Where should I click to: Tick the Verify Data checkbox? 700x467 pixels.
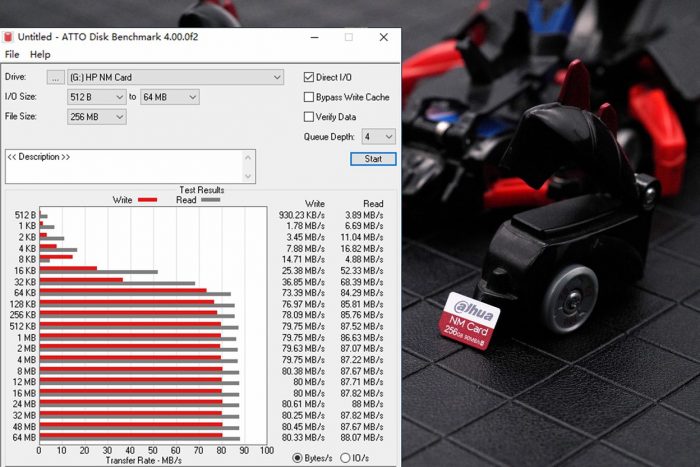[x=309, y=117]
